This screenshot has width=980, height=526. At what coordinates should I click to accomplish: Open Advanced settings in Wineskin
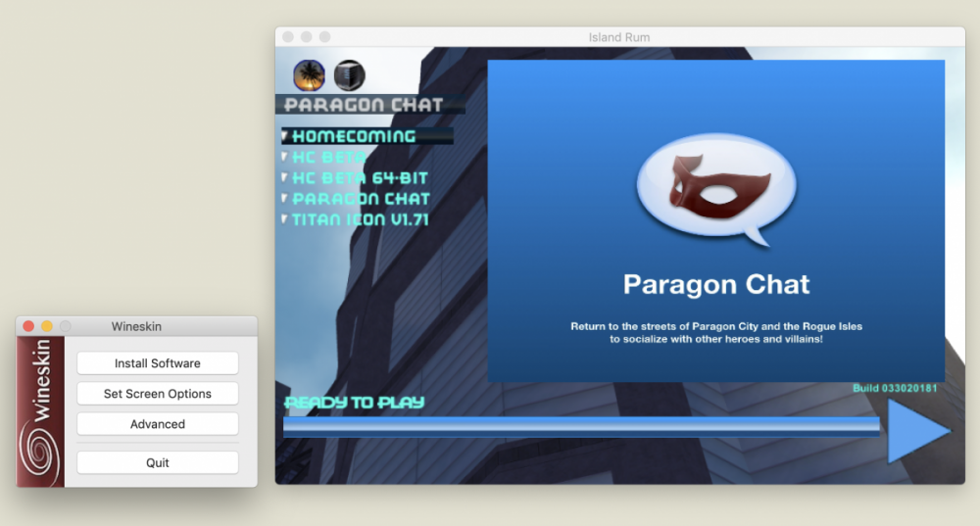tap(158, 424)
